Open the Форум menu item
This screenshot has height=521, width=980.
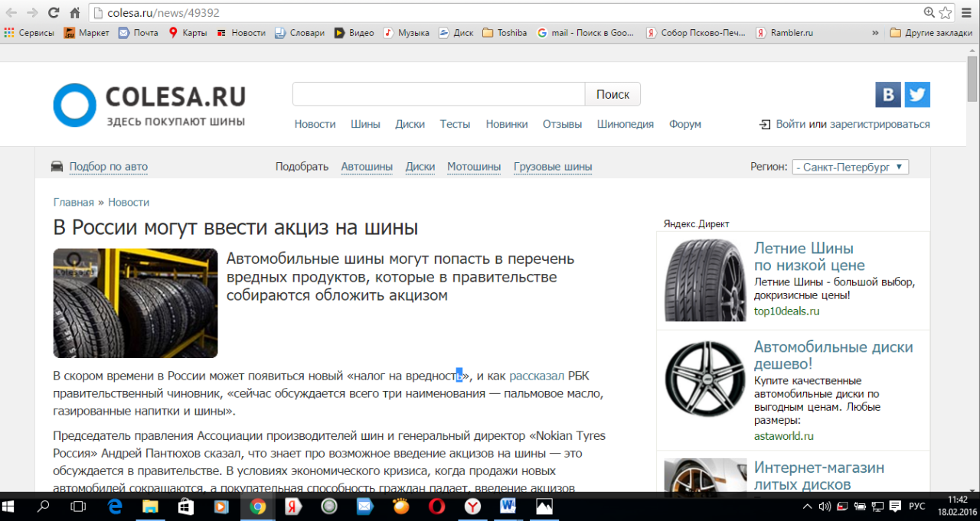tap(685, 124)
